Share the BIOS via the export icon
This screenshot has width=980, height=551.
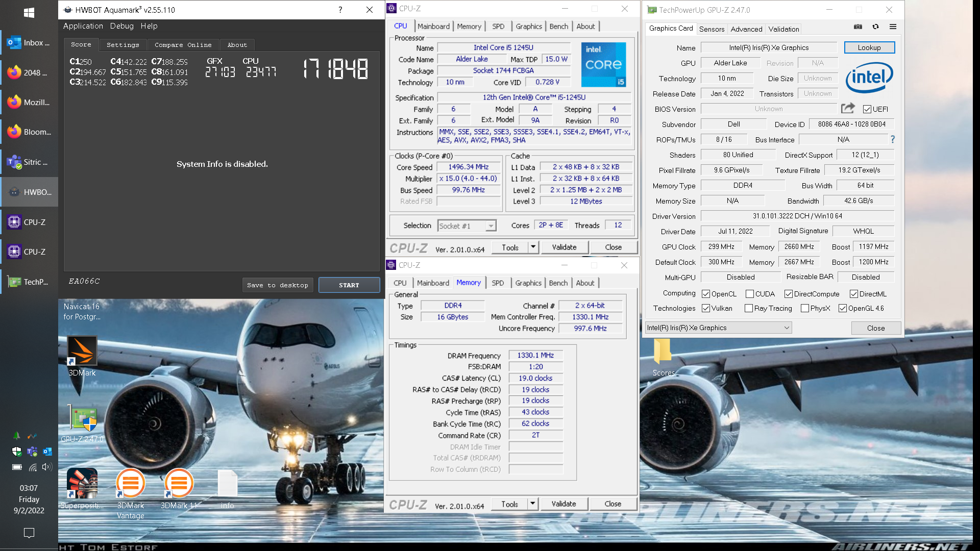(x=848, y=108)
